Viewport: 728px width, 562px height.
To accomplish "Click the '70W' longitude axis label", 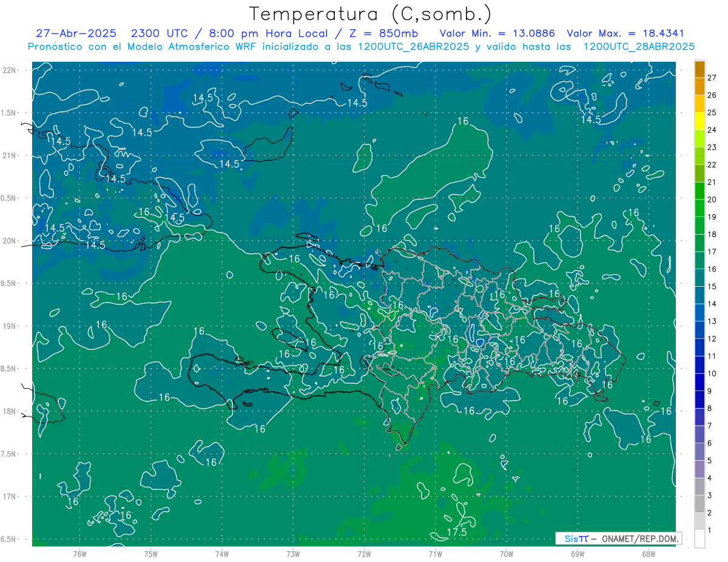I will [507, 554].
